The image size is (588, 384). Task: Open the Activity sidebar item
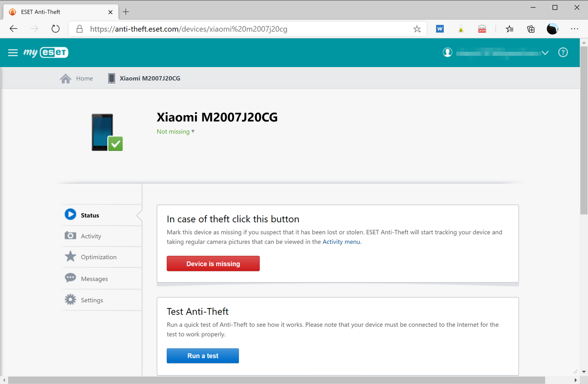[102, 236]
